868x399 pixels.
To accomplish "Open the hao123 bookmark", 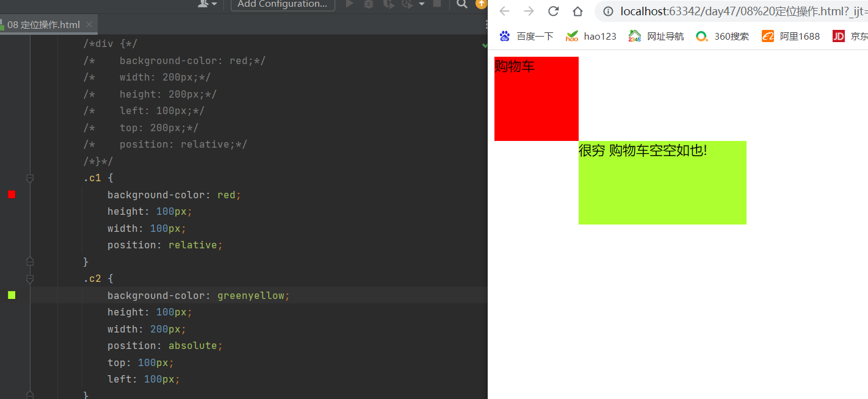I will tap(591, 36).
